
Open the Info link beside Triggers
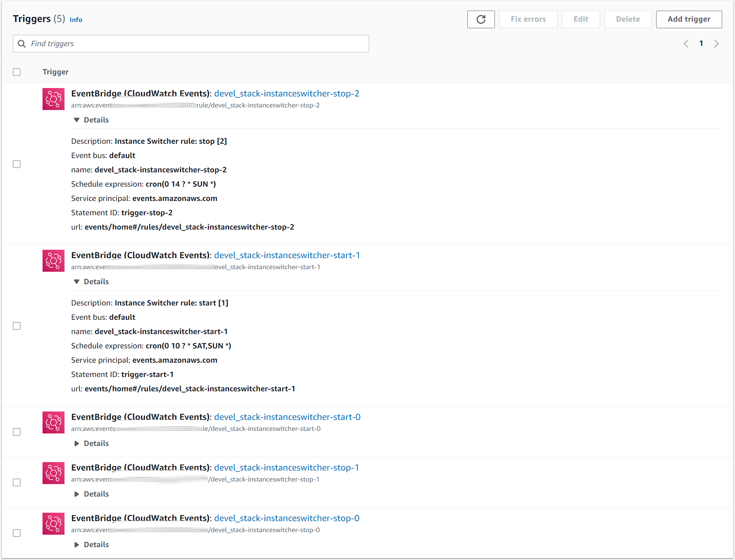[x=76, y=20]
